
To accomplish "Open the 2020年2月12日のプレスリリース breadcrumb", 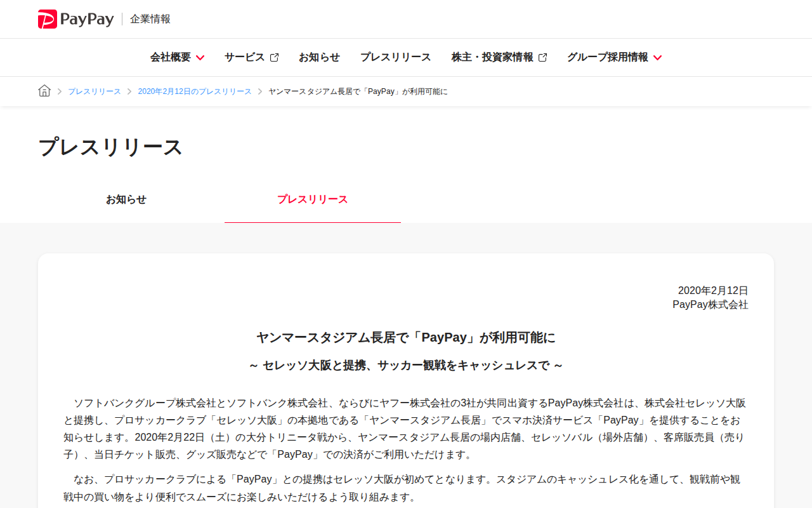I will pyautogui.click(x=195, y=91).
